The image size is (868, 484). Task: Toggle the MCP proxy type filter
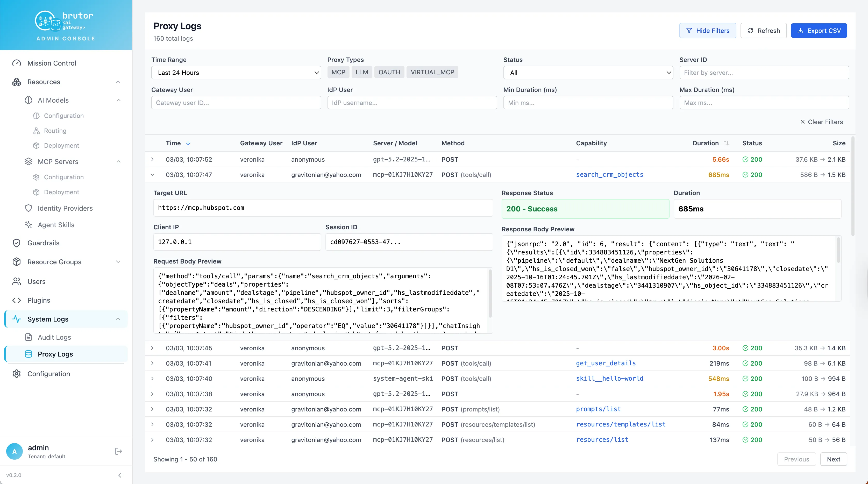338,72
